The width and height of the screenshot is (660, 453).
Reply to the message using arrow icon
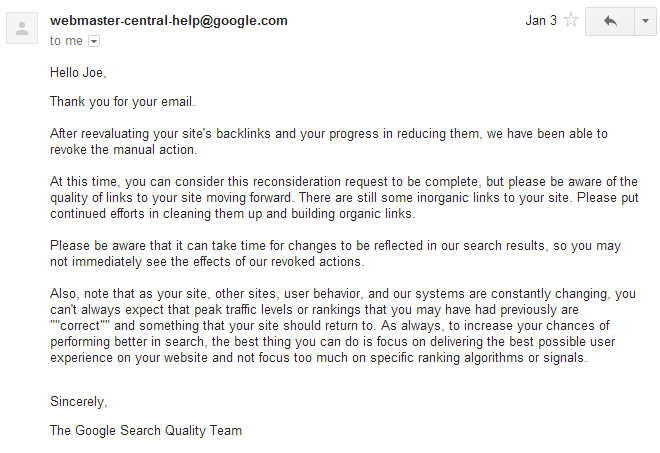click(610, 21)
